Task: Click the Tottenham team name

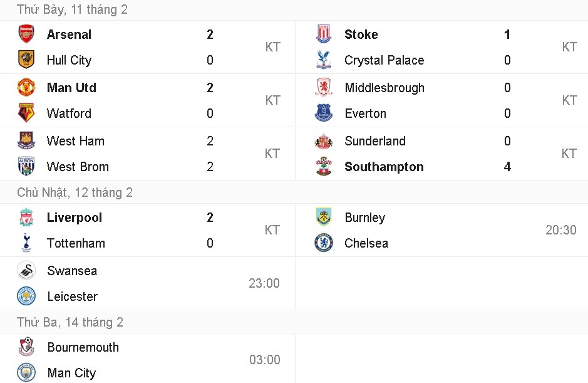Action: point(76,243)
